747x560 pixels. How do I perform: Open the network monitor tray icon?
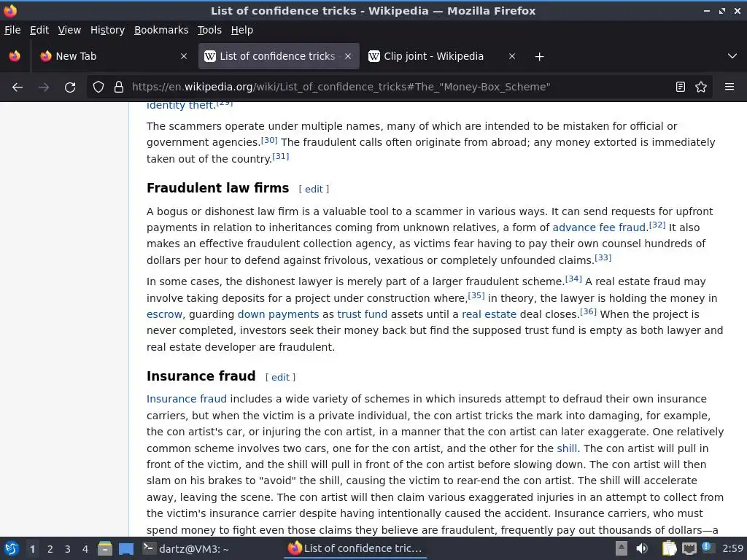[689, 548]
